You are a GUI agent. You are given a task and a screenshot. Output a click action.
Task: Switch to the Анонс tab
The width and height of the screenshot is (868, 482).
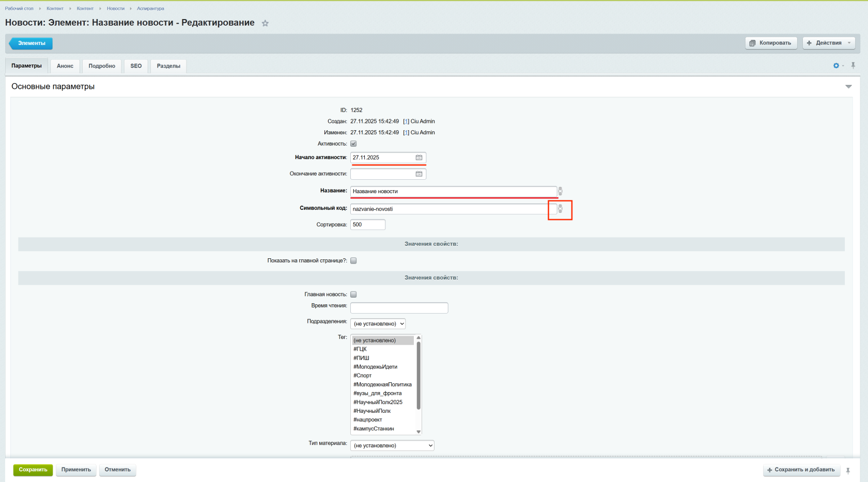coord(65,66)
